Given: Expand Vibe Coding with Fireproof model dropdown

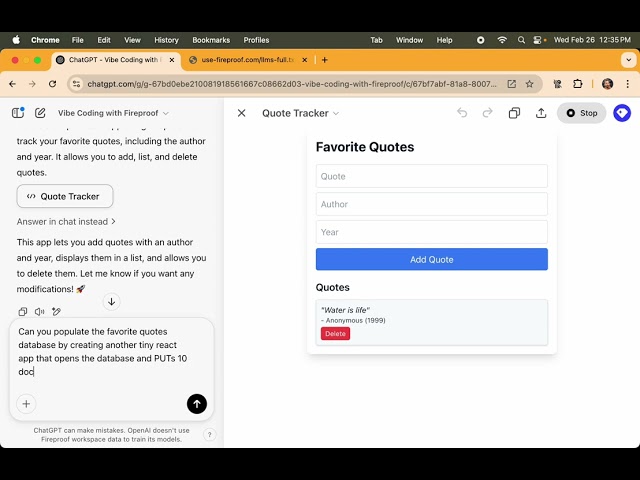Looking at the screenshot, I should [x=113, y=113].
